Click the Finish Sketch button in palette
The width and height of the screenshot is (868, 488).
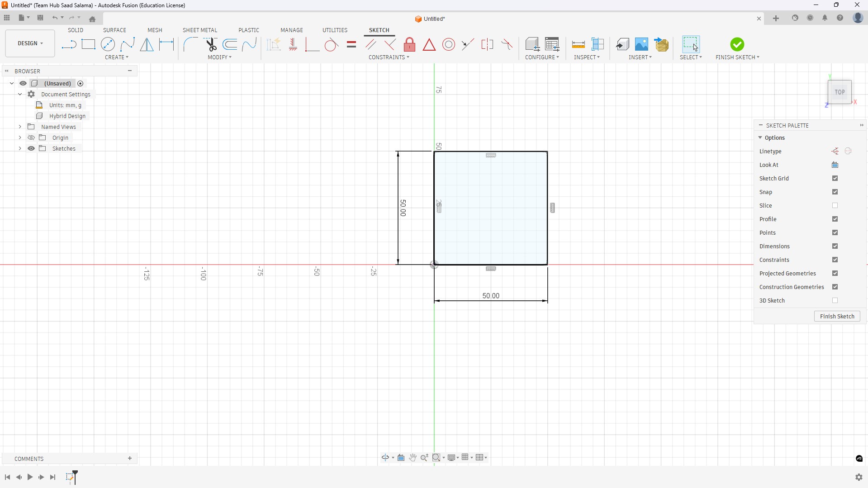coord(837,317)
